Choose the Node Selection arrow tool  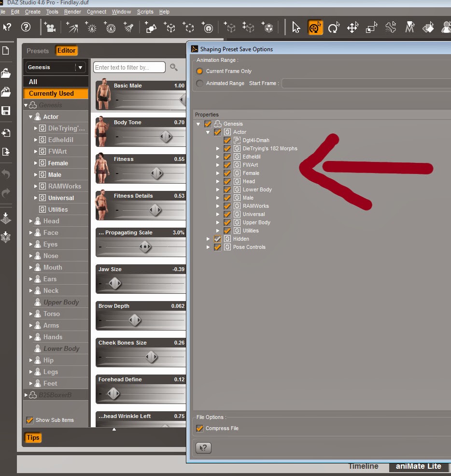click(x=296, y=28)
